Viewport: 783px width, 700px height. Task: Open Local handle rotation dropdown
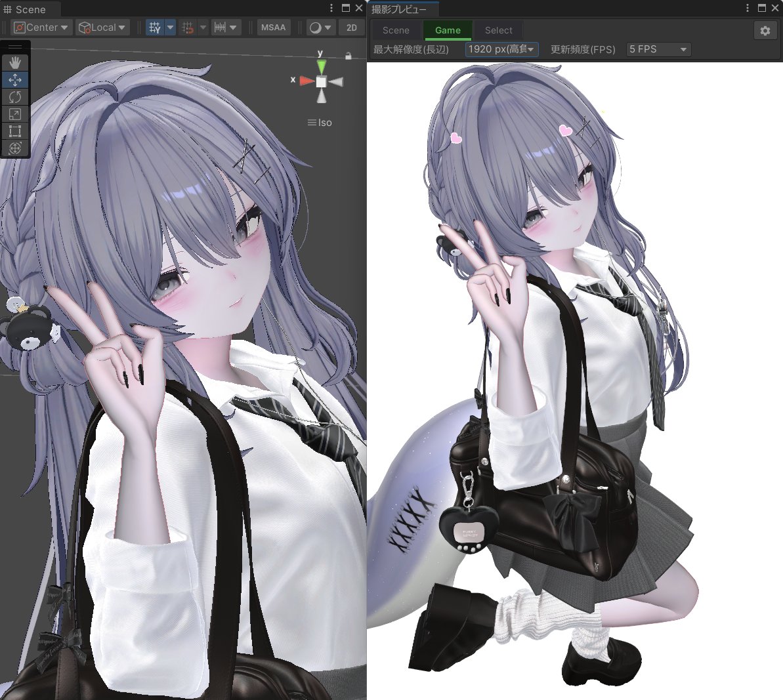pos(103,28)
